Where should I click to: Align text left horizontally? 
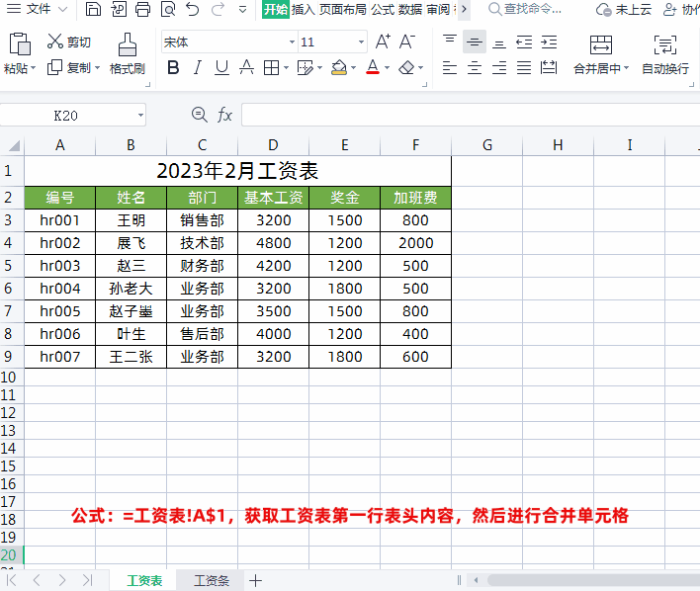[450, 68]
